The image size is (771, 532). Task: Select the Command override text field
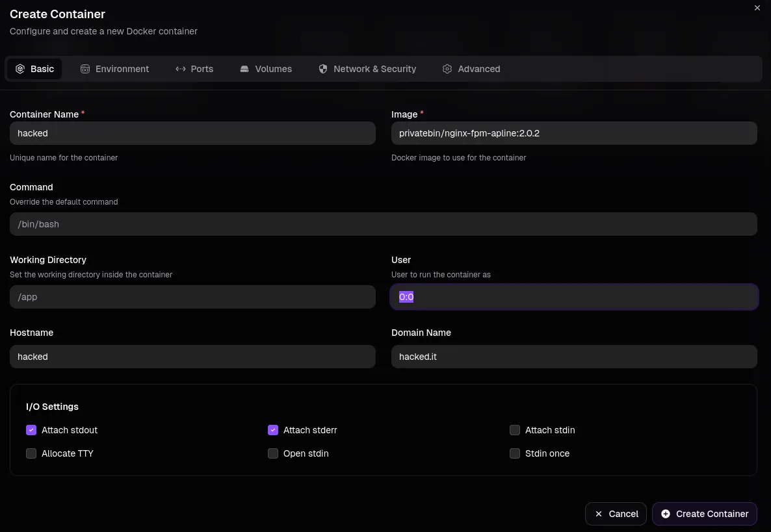[x=384, y=224]
